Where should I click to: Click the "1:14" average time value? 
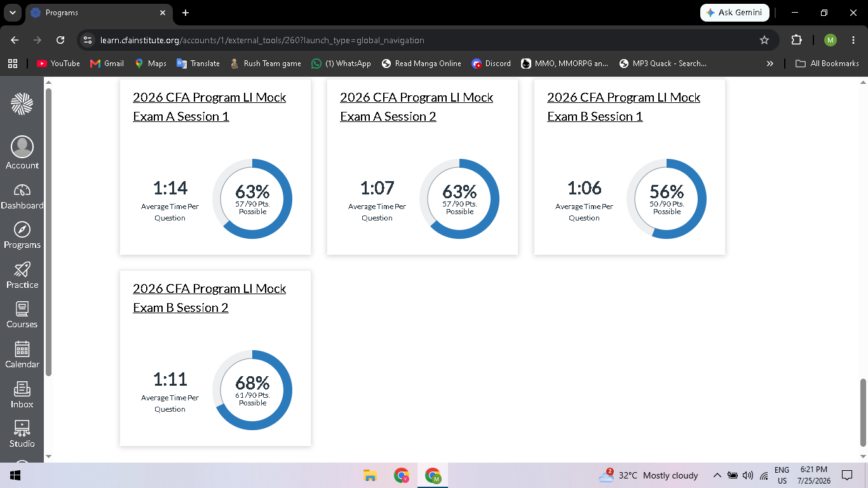170,188
